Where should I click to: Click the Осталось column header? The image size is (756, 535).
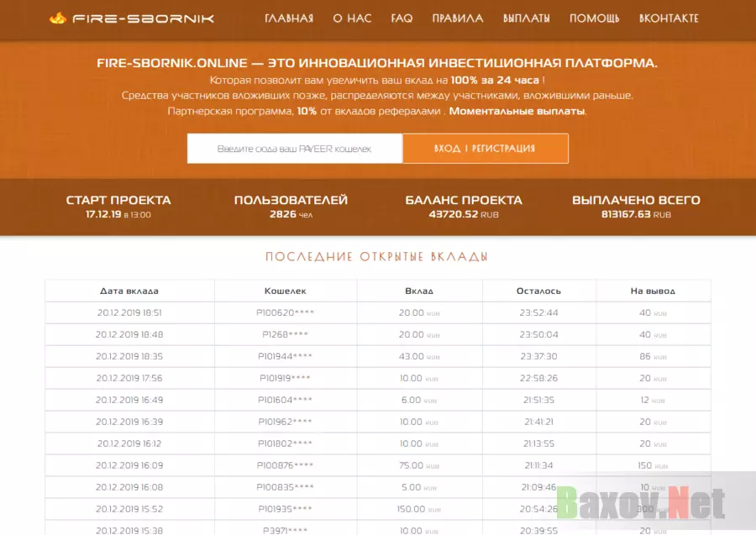pyautogui.click(x=538, y=291)
